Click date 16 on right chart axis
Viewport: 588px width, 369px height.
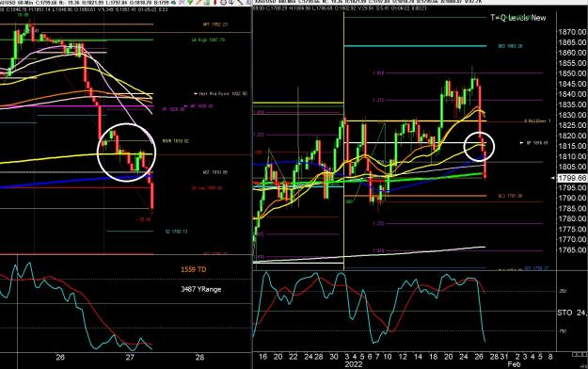pos(262,357)
